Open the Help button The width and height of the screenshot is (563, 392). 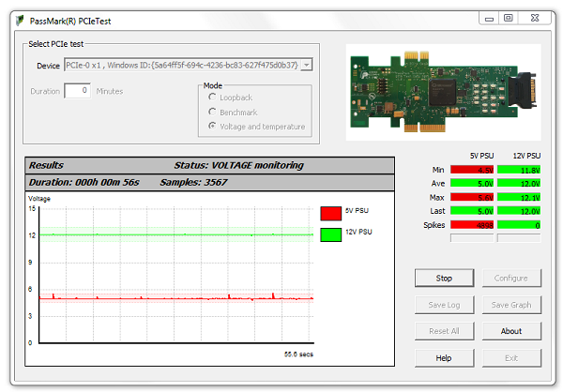(x=444, y=358)
